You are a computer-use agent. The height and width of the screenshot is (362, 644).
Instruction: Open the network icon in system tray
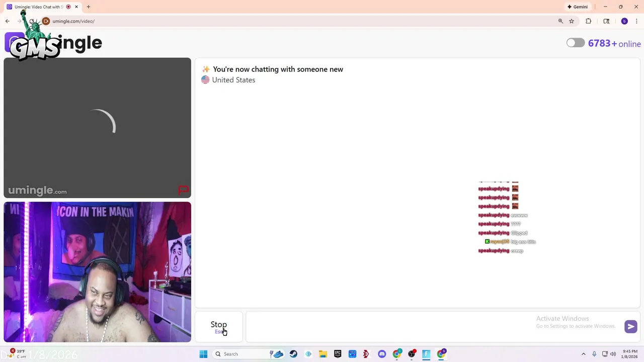(605, 354)
